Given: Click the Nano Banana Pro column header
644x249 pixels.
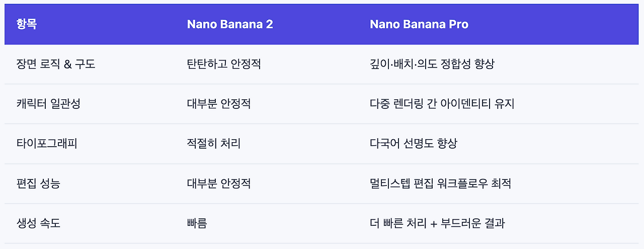Looking at the screenshot, I should click(x=419, y=24).
